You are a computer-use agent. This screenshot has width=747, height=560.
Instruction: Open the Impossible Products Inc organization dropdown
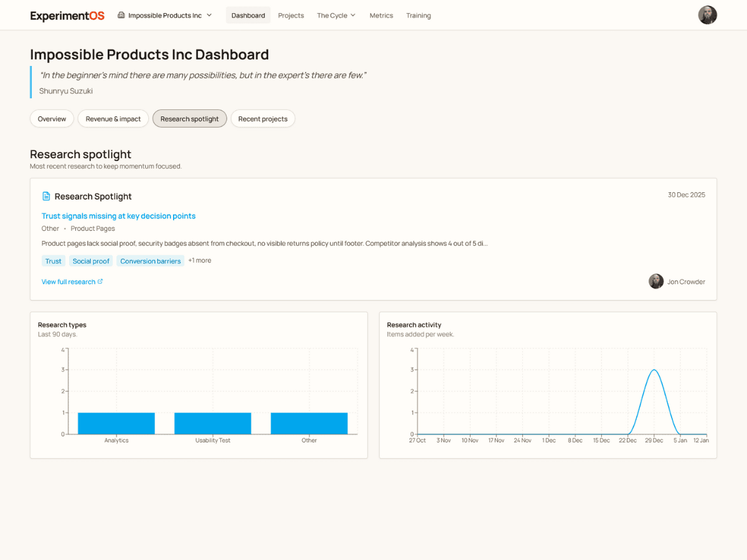pyautogui.click(x=164, y=16)
